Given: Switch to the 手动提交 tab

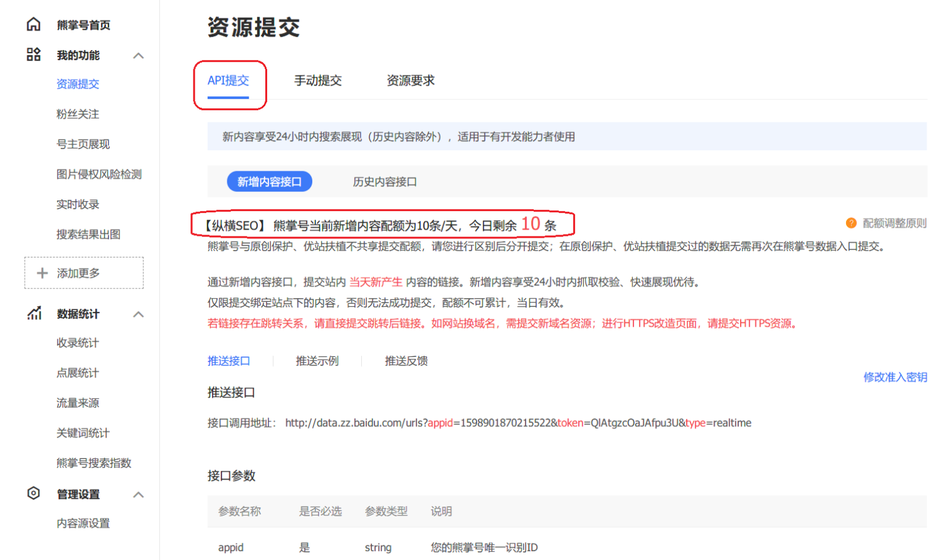Looking at the screenshot, I should pyautogui.click(x=318, y=81).
